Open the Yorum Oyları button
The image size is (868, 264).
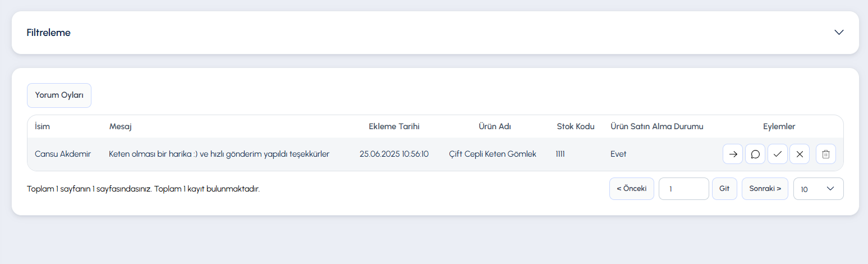59,95
